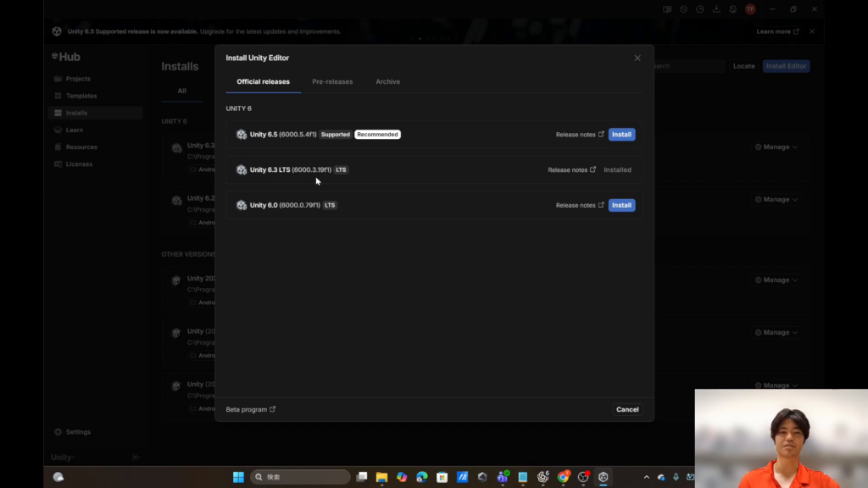Click the taskbar search box
The height and width of the screenshot is (488, 868).
300,477
